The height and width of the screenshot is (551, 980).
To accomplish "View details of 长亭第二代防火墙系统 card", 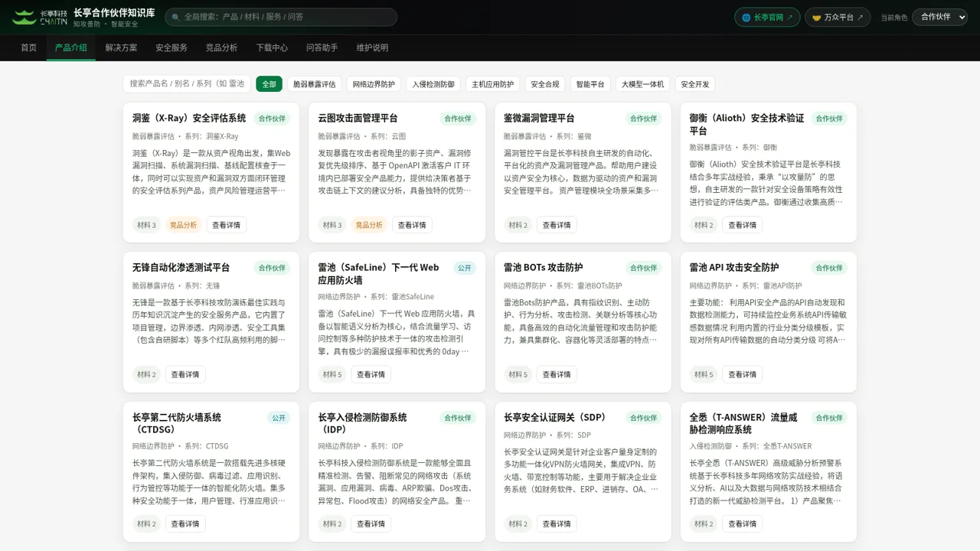I will 185,523.
